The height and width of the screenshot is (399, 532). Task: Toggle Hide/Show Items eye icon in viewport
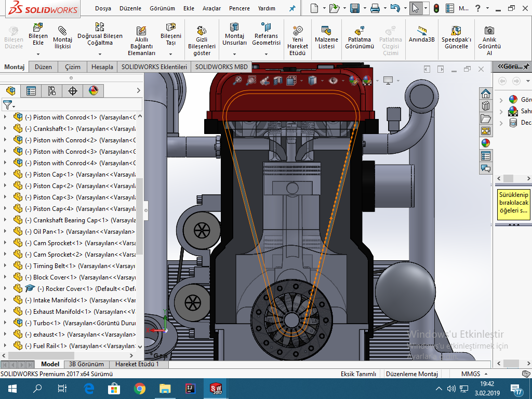coord(334,81)
